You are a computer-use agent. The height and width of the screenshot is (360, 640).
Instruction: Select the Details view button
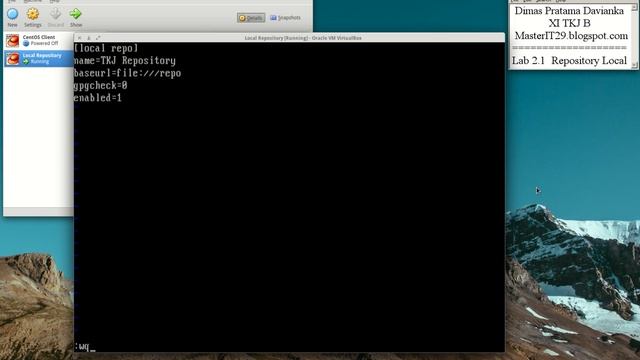click(251, 18)
